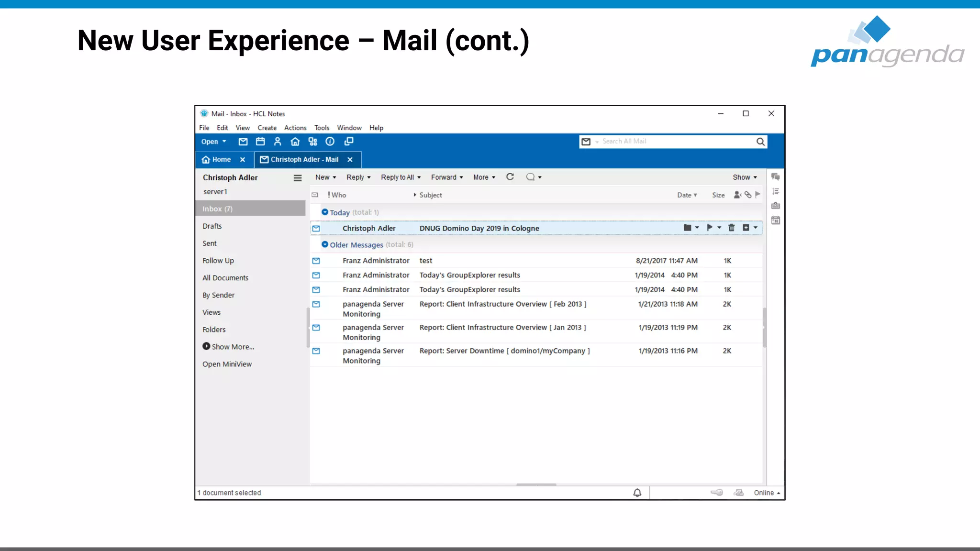Switch to the Home tab
This screenshot has width=980, height=551.
pos(217,160)
